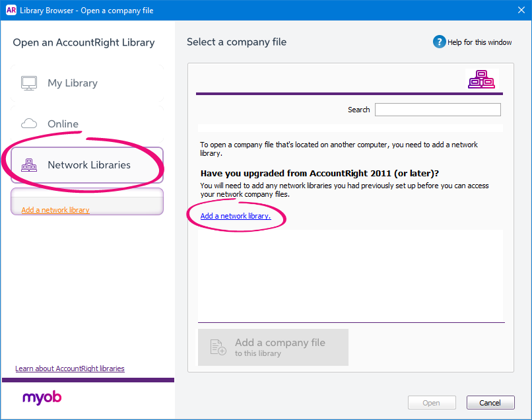Click the cloud icon beside Online
The height and width of the screenshot is (420, 532).
pyautogui.click(x=29, y=123)
